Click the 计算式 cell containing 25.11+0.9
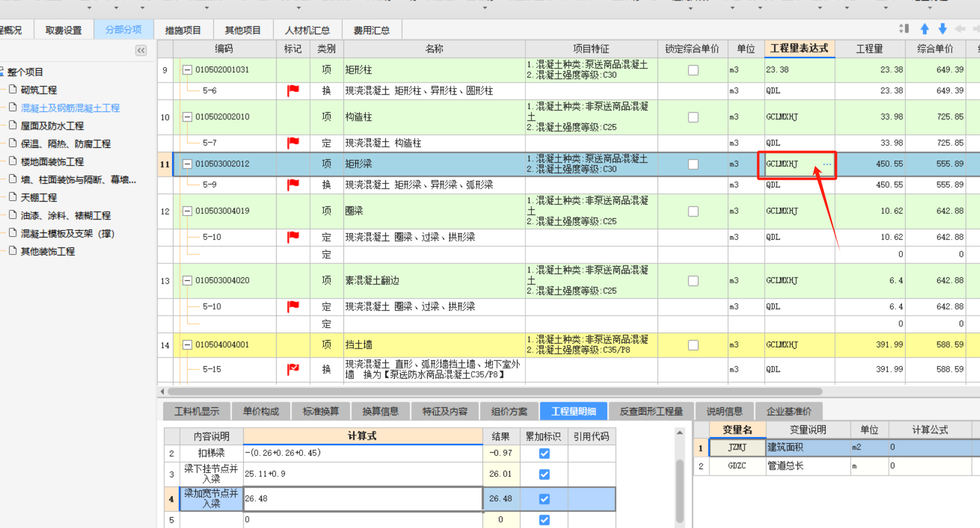Image resolution: width=980 pixels, height=528 pixels. coord(363,474)
